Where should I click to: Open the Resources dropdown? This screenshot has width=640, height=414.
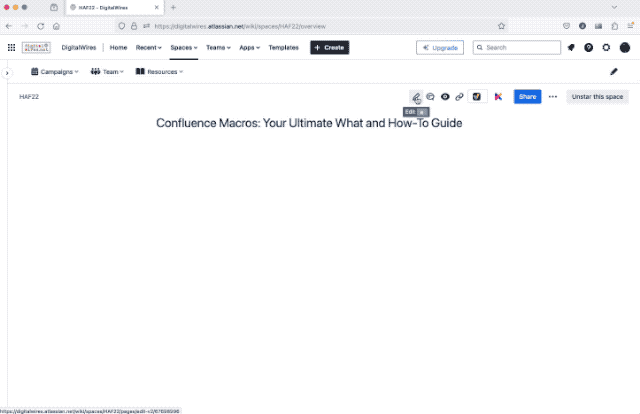(x=159, y=72)
